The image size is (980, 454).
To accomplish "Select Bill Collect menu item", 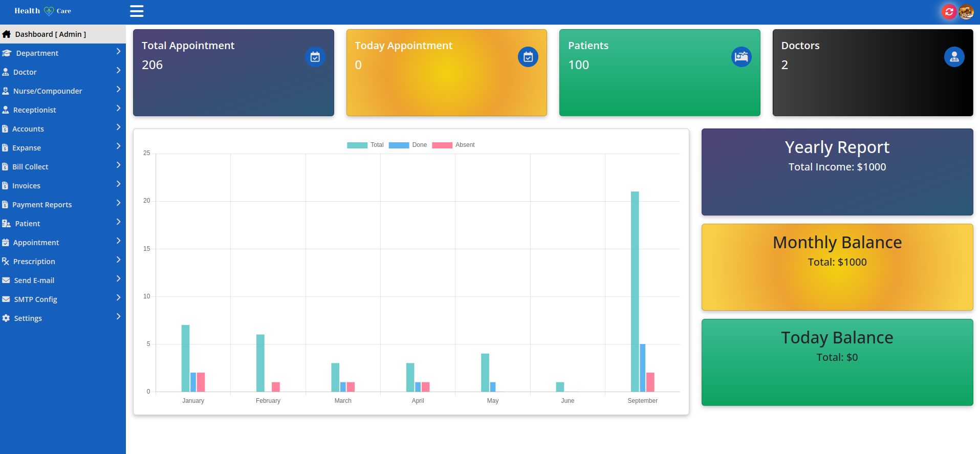I will [x=63, y=167].
